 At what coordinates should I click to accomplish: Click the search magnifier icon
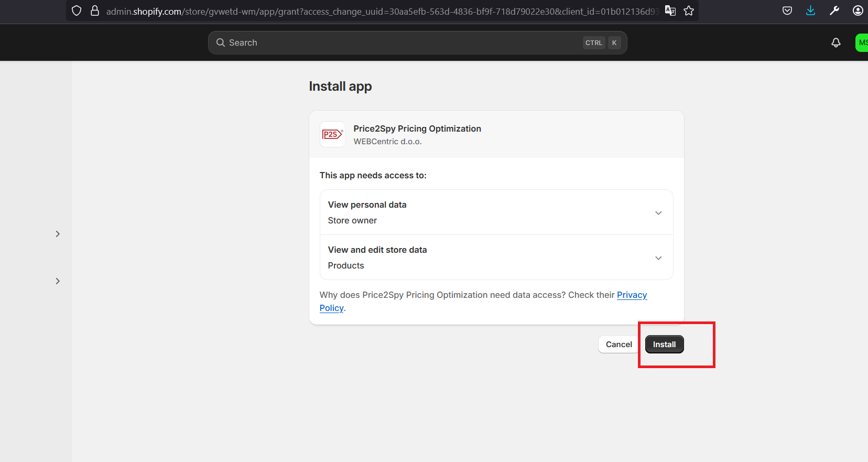[221, 42]
